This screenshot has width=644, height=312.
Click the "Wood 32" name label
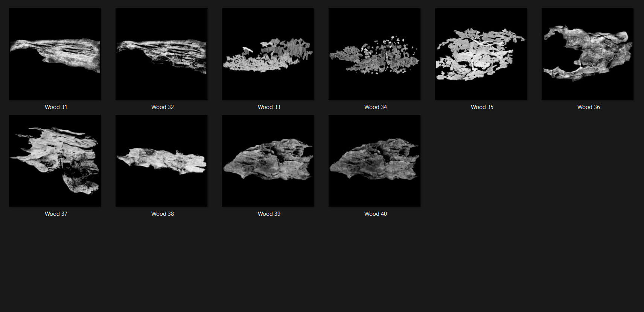tap(163, 107)
